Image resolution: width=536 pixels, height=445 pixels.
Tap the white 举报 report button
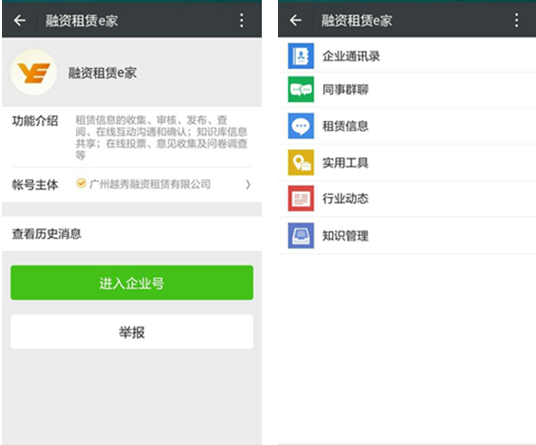[x=132, y=332]
